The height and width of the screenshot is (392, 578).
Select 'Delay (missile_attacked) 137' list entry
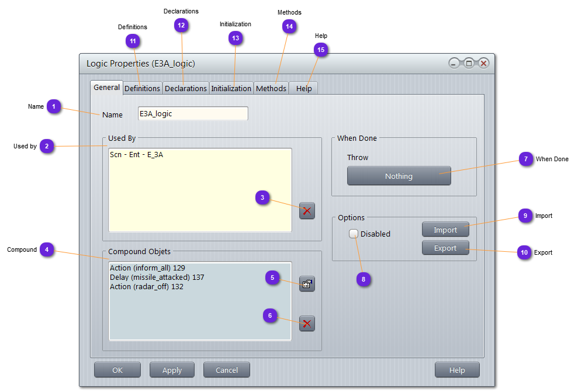pos(157,277)
